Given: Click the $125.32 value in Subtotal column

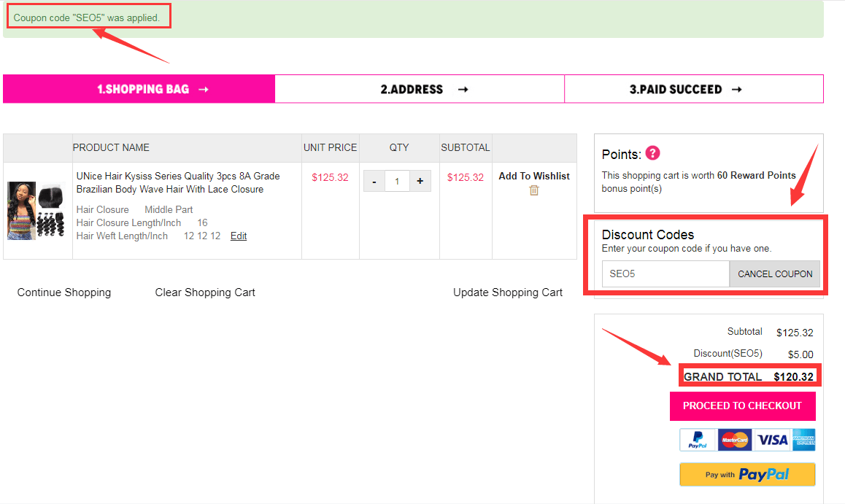Looking at the screenshot, I should pos(466,177).
